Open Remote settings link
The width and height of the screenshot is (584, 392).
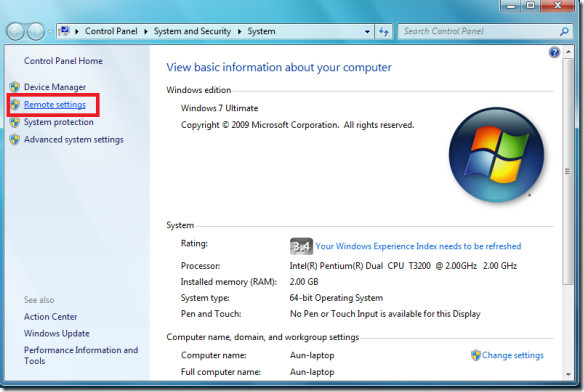coord(55,105)
